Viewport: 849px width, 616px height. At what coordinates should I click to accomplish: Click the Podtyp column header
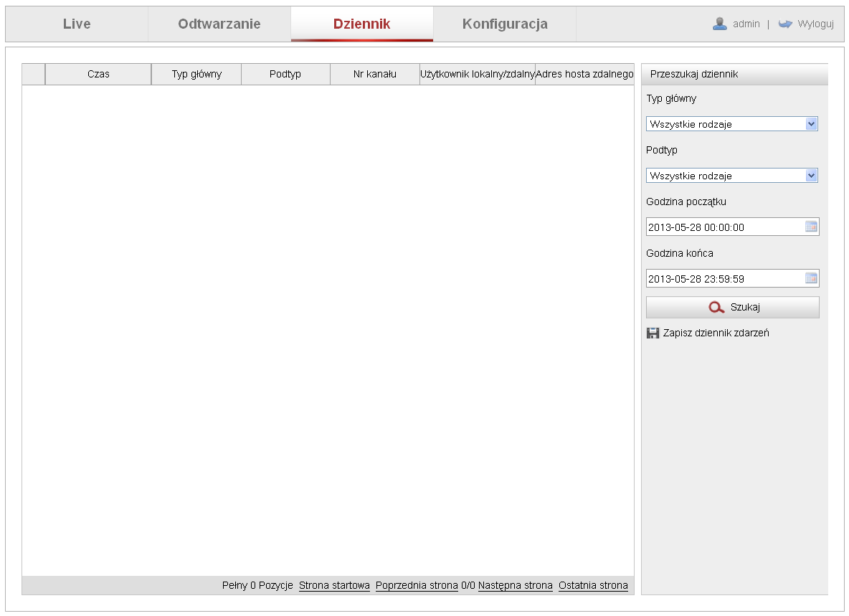[x=285, y=74]
